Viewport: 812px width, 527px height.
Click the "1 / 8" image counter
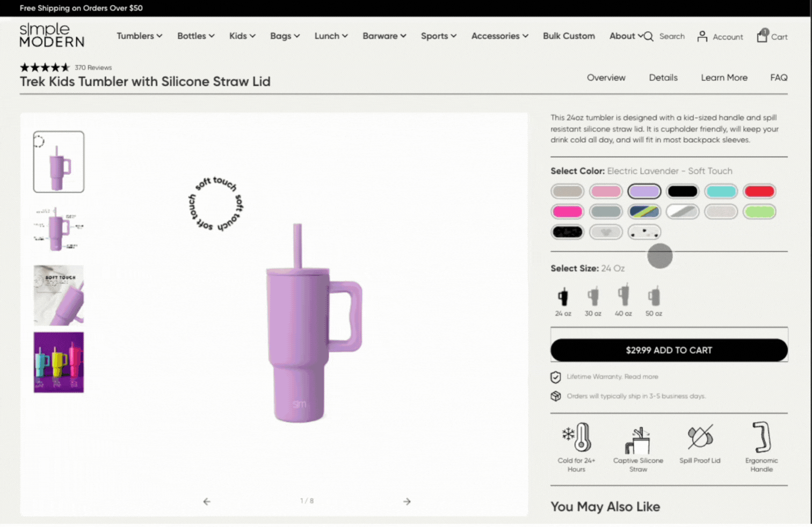(307, 501)
